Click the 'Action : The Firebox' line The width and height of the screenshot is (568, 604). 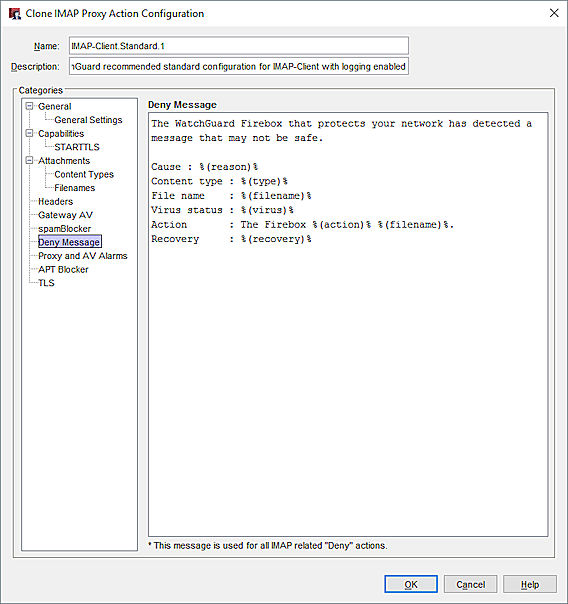pyautogui.click(x=303, y=225)
